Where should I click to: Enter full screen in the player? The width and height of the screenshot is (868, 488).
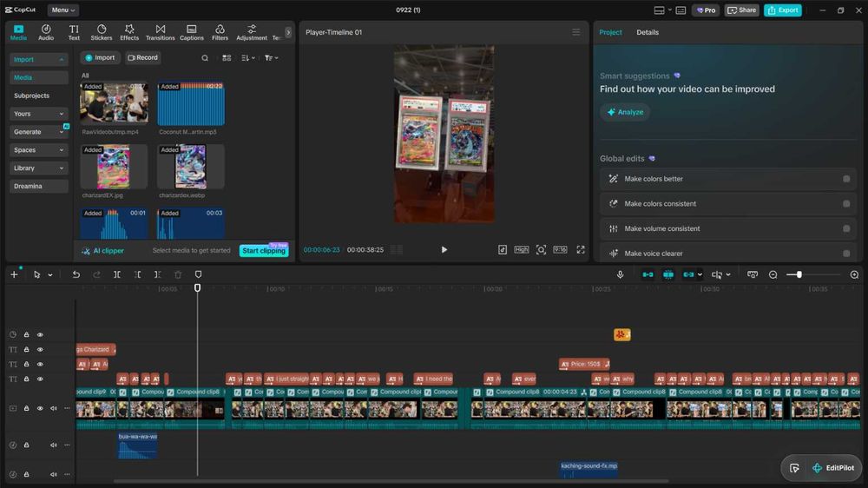(x=580, y=250)
